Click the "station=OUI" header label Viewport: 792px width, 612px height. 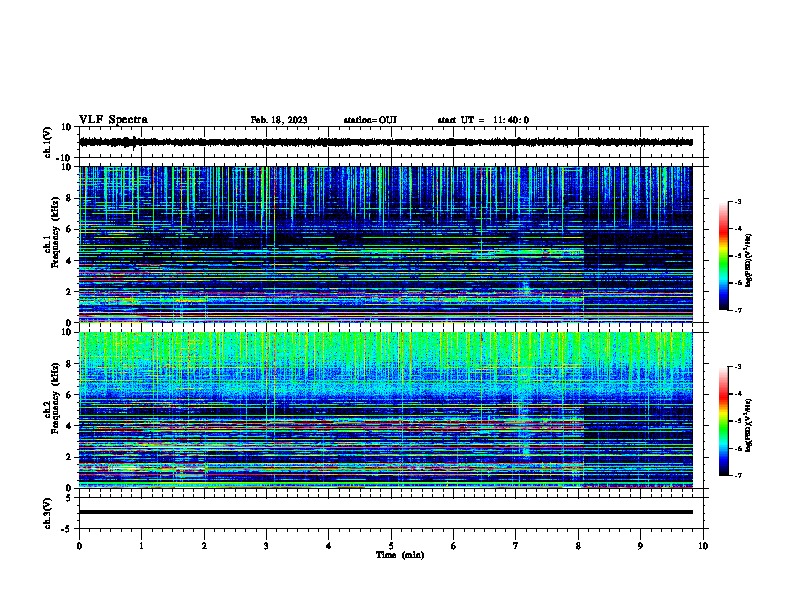click(370, 120)
